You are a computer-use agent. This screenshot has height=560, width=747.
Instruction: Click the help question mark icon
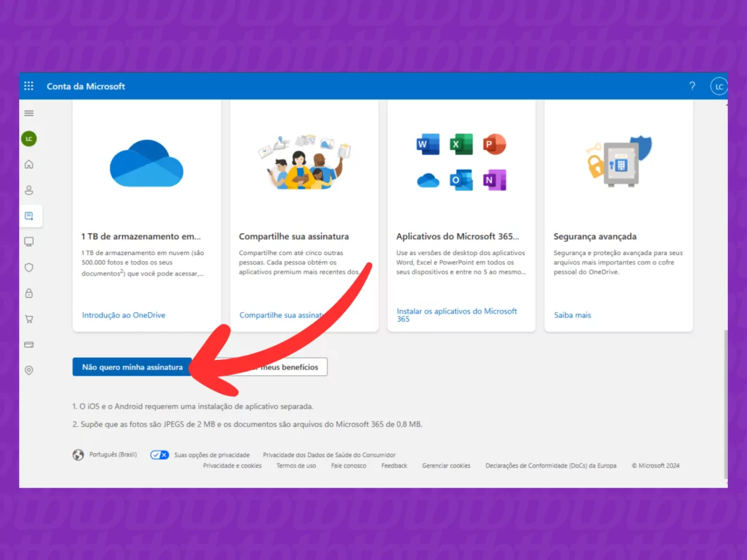692,86
